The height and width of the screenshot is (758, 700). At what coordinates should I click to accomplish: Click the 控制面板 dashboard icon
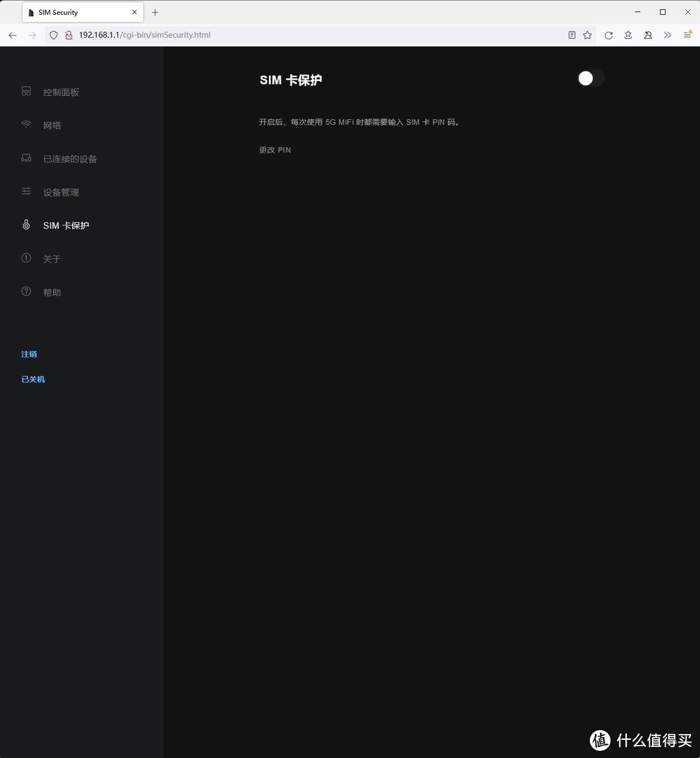(x=26, y=91)
